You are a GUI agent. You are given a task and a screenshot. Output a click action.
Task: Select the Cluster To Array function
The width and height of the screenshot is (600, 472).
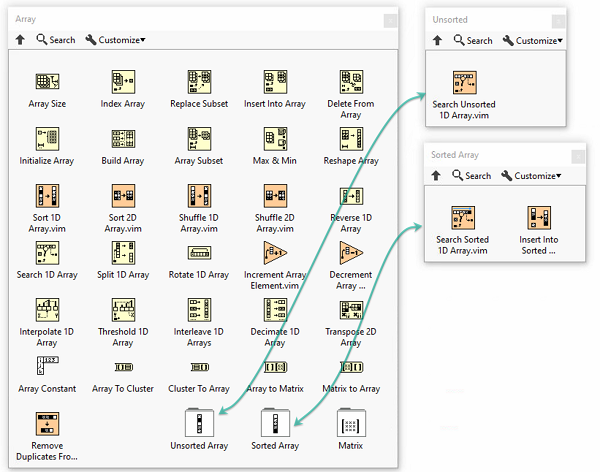coord(199,367)
